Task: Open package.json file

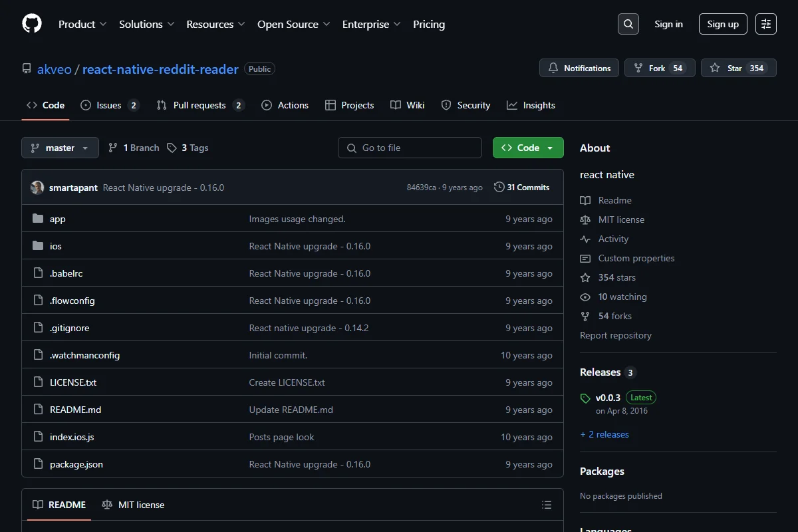Action: click(76, 464)
